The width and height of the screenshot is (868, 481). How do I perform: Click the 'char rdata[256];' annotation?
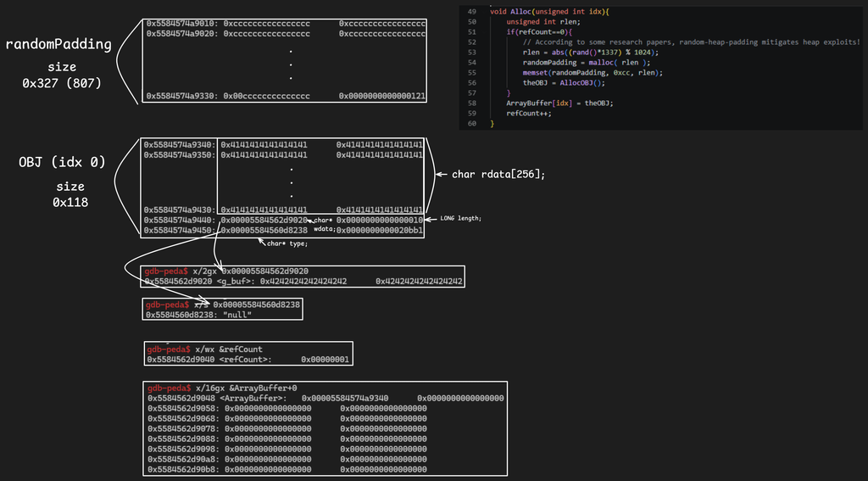498,175
